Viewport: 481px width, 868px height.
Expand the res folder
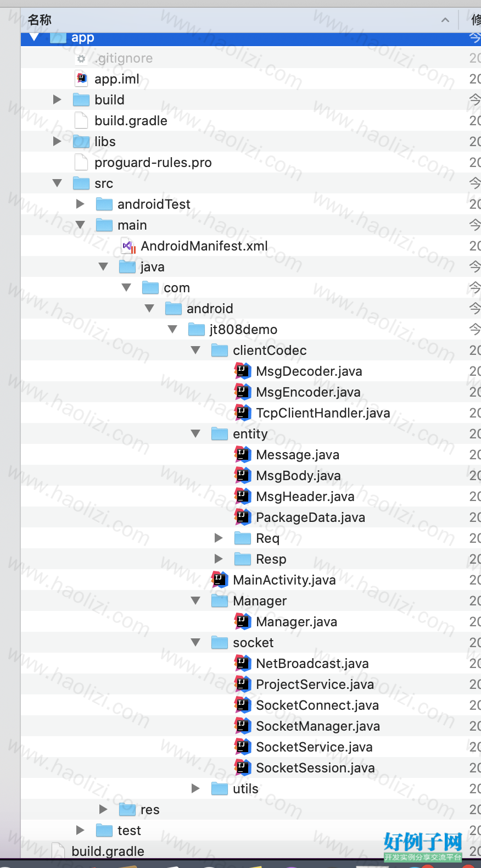tap(103, 809)
